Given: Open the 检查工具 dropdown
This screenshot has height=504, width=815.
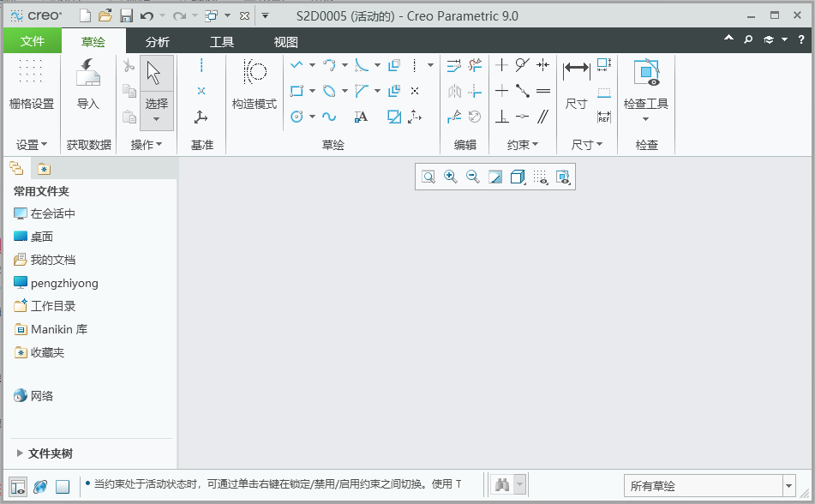Looking at the screenshot, I should coord(645,118).
